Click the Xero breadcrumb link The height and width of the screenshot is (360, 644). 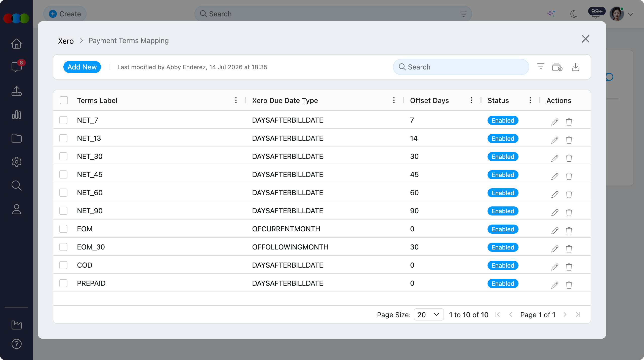(66, 41)
